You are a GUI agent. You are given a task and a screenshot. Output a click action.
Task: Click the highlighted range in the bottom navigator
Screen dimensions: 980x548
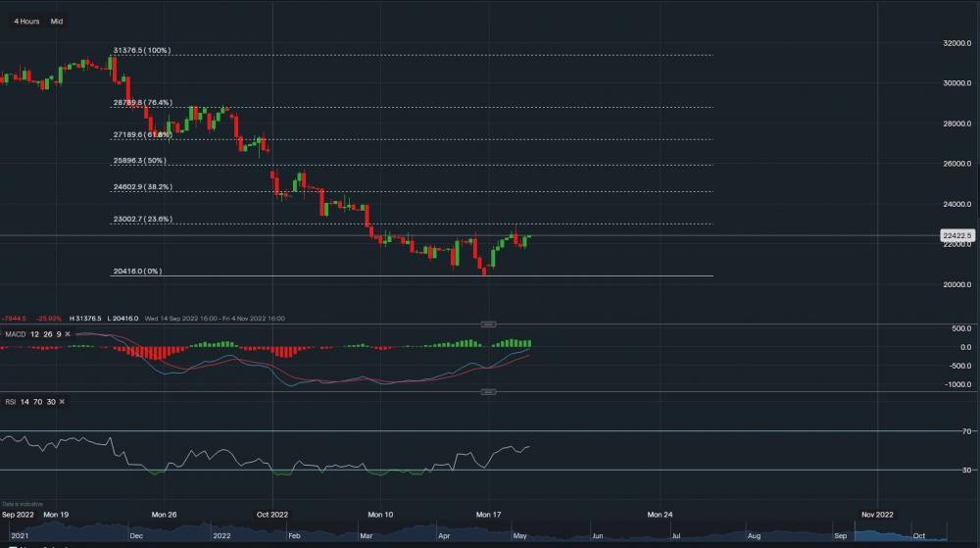tap(902, 536)
